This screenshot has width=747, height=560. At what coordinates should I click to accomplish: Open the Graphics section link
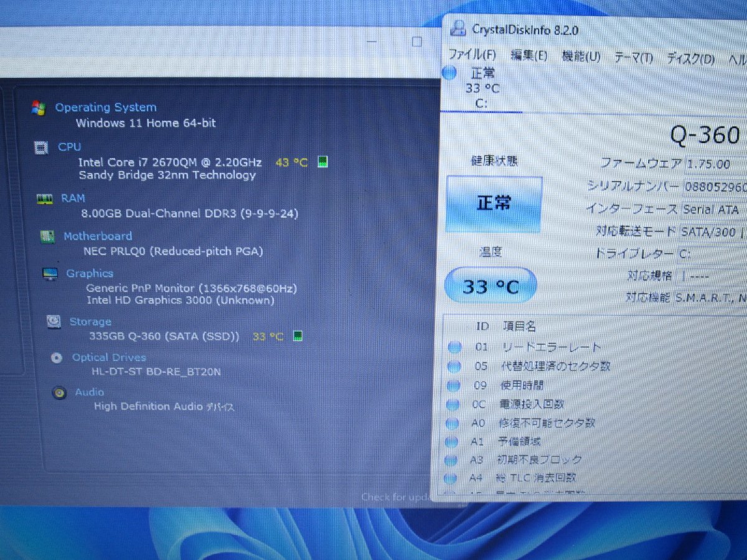pos(90,273)
